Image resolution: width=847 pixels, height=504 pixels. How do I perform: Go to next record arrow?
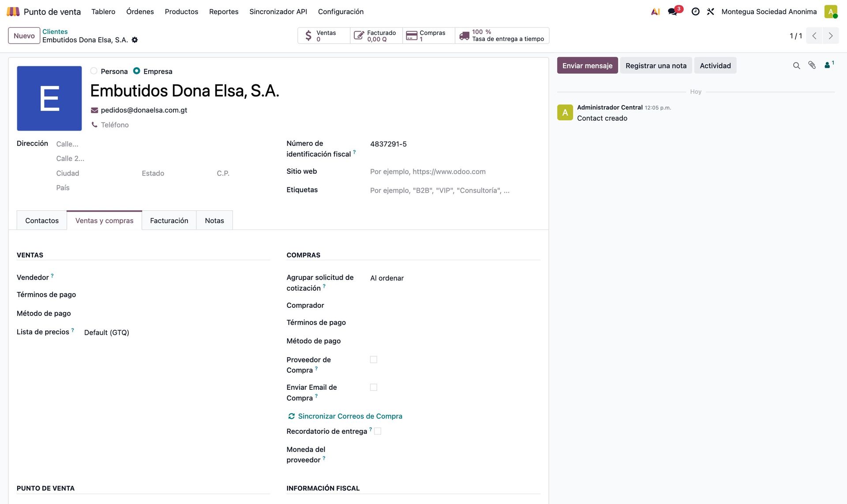(831, 36)
